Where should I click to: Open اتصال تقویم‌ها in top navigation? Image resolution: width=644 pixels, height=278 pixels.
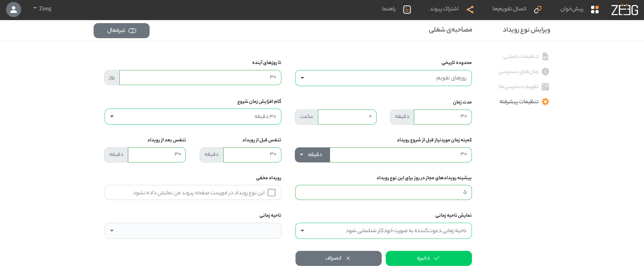click(x=509, y=9)
